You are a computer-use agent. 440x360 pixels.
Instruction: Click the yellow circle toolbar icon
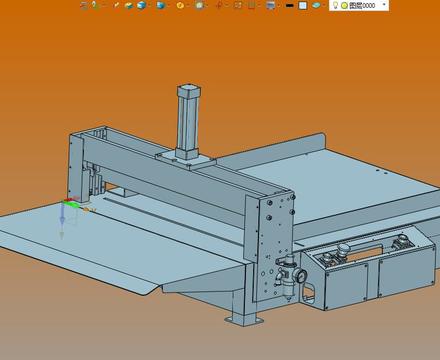pos(180,5)
